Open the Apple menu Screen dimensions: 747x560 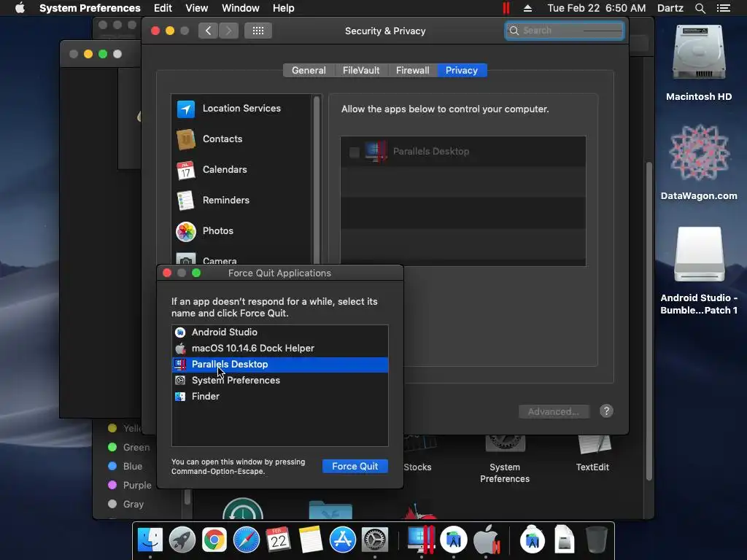pos(20,8)
